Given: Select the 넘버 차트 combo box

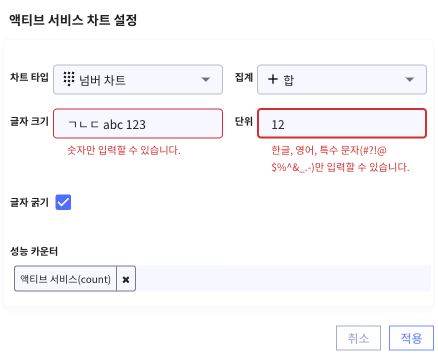Looking at the screenshot, I should (x=138, y=79).
